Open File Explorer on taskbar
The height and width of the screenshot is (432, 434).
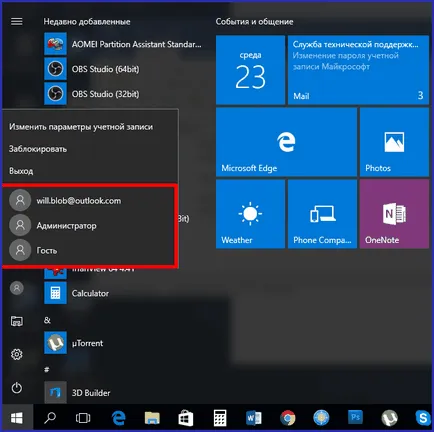pos(152,418)
